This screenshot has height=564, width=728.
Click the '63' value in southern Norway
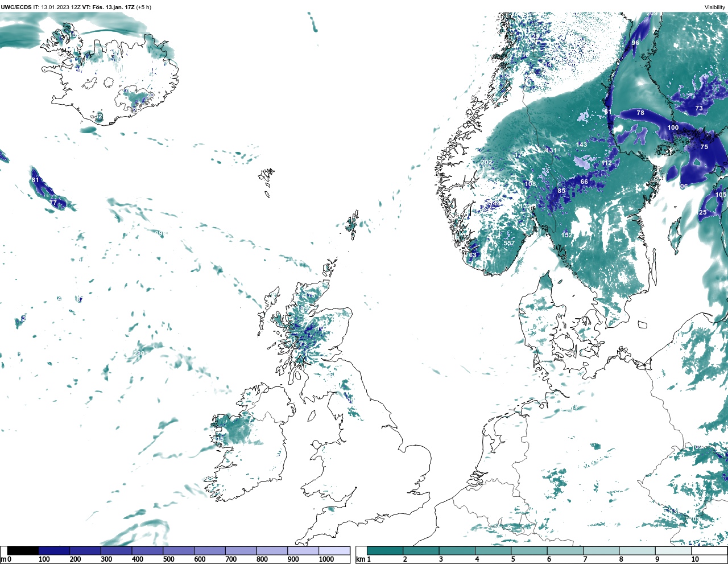(x=473, y=255)
